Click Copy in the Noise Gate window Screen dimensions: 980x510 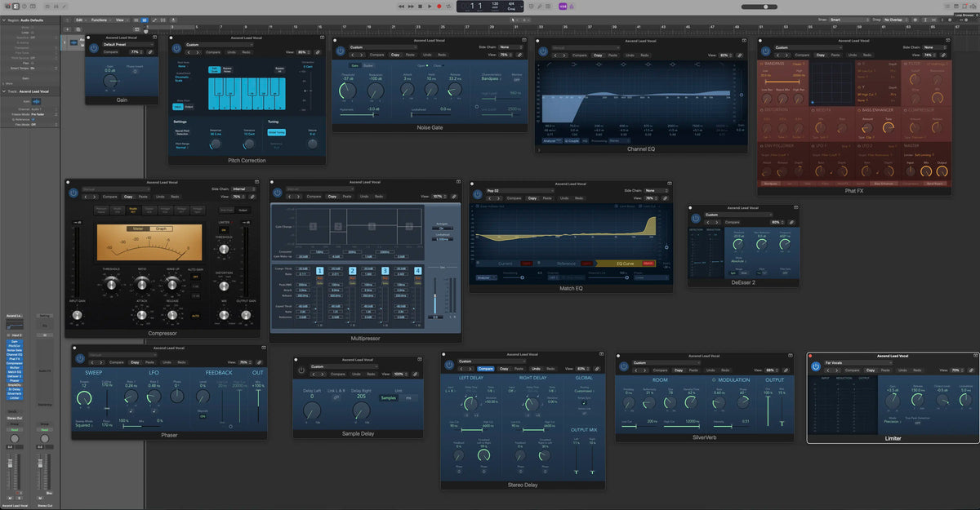click(x=395, y=55)
